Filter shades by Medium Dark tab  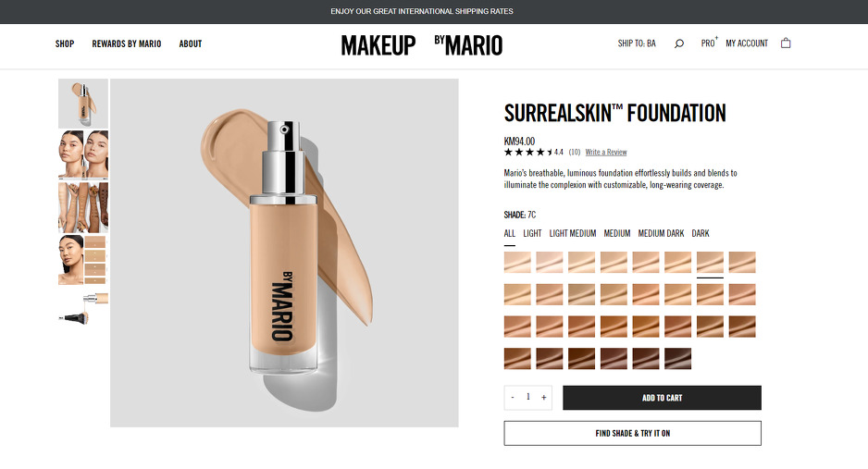point(661,233)
